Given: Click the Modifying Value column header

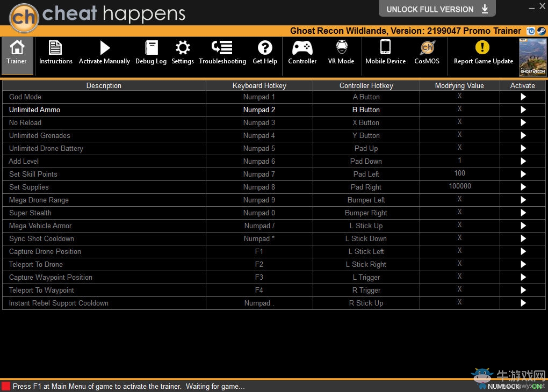Looking at the screenshot, I should (x=459, y=85).
